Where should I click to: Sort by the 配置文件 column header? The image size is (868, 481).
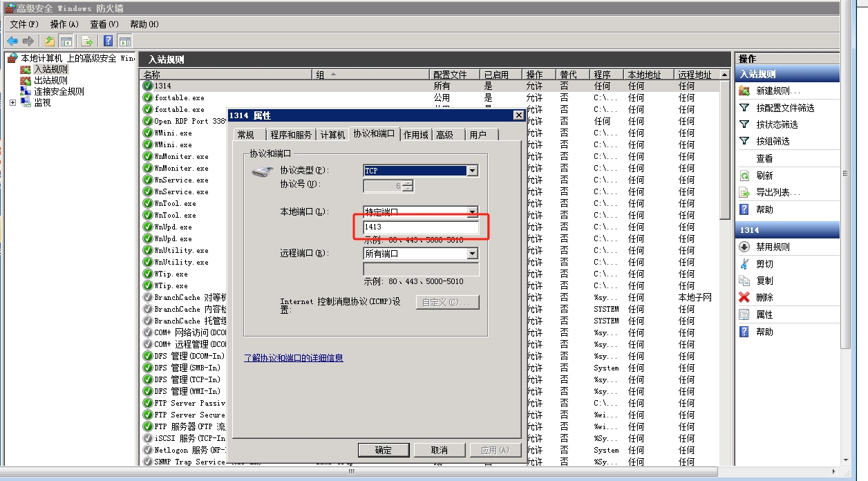coord(455,75)
